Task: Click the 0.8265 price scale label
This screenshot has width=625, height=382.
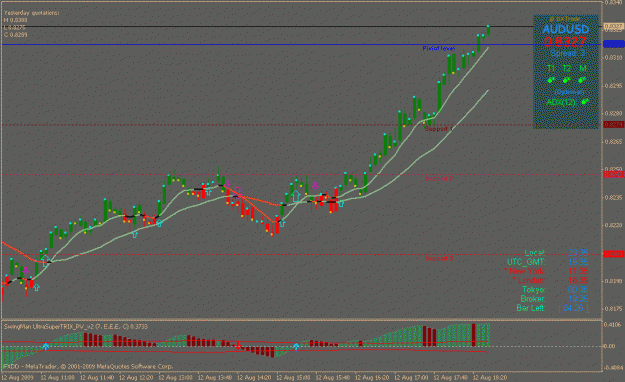Action: pyautogui.click(x=614, y=141)
